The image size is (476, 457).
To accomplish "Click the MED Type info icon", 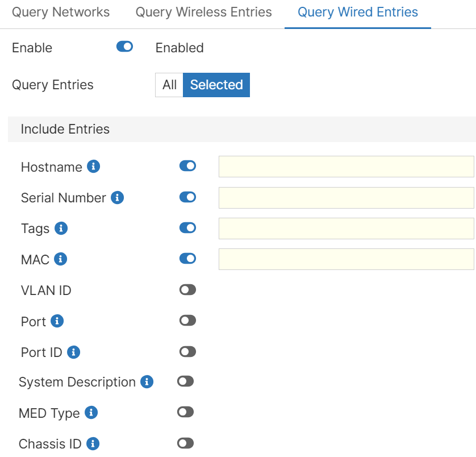I will click(x=91, y=413).
